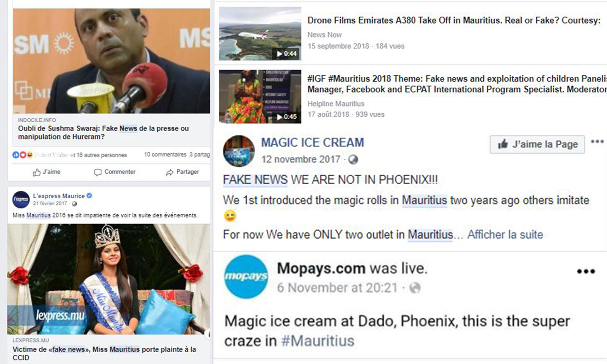Click the reaction emoji icons on Indocile post
This screenshot has width=607, height=364.
click(x=22, y=155)
